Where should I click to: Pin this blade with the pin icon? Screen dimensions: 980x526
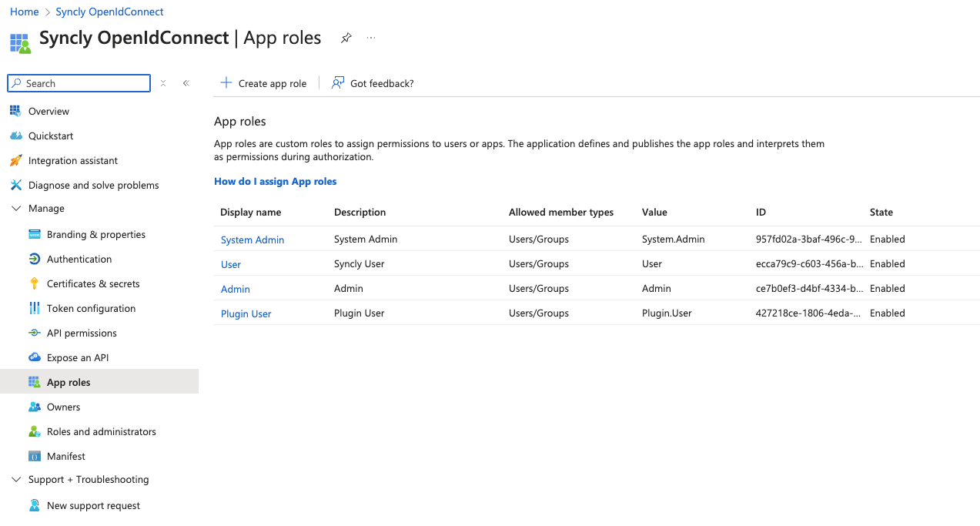pyautogui.click(x=346, y=38)
